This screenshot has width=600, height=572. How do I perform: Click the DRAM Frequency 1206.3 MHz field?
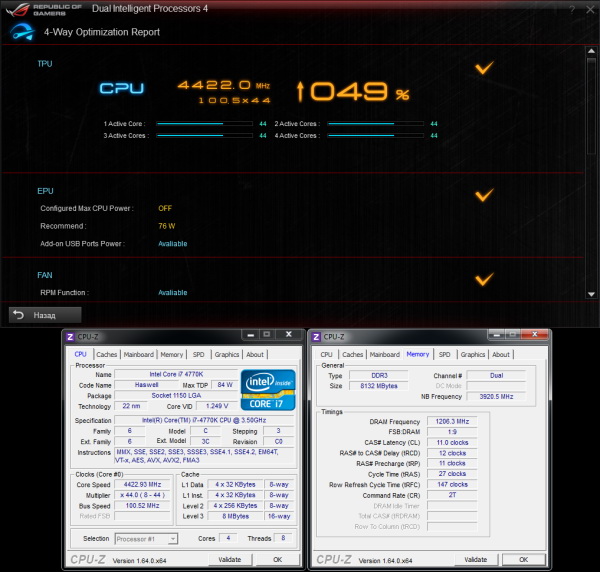coord(452,421)
